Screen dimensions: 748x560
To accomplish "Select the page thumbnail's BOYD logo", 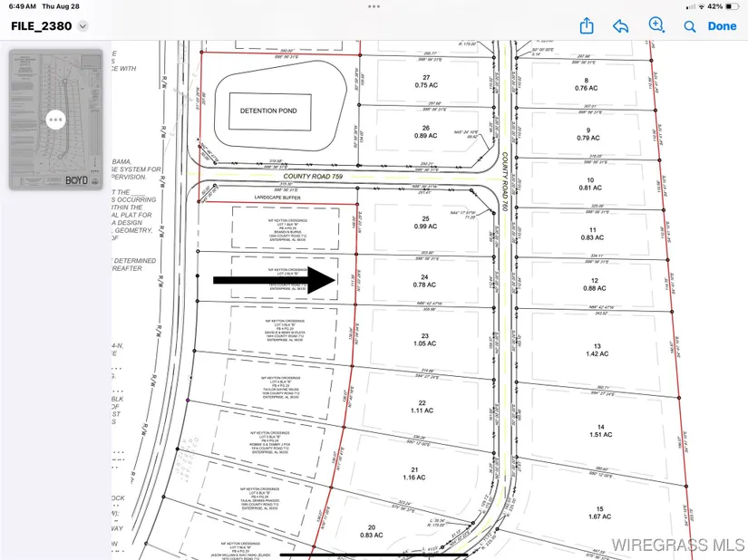I will click(x=76, y=179).
